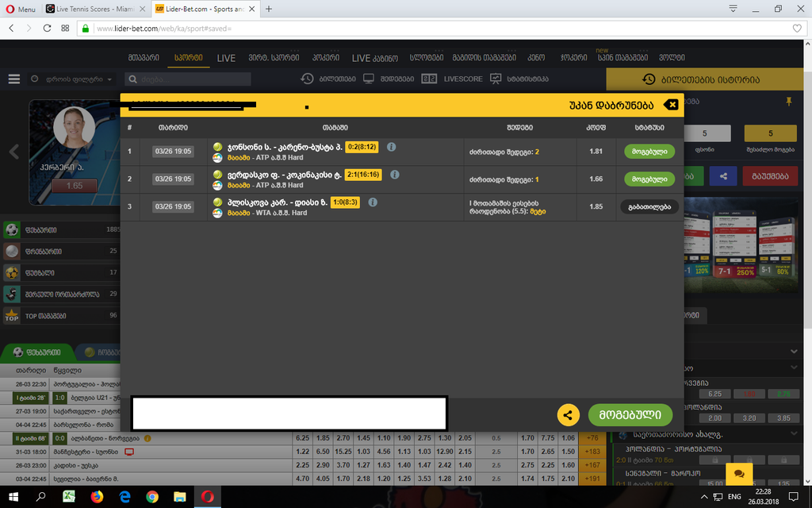Image resolution: width=812 pixels, height=508 pixels.
Task: Select the green ფეხბურთი tab above the match list
Action: (37, 352)
